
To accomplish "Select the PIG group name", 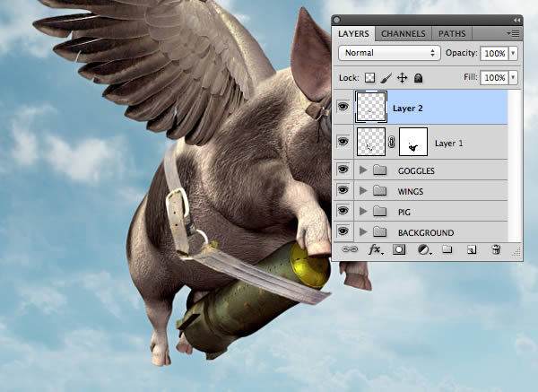I will (x=404, y=212).
